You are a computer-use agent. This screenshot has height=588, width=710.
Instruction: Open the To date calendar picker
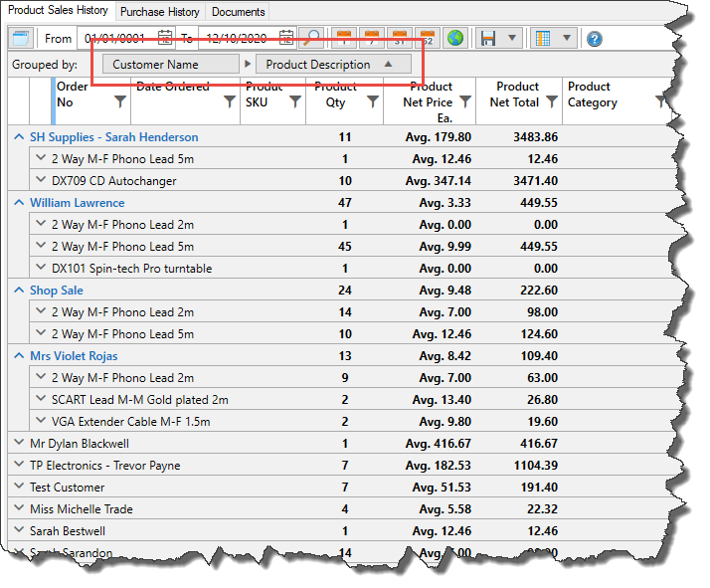pyautogui.click(x=286, y=39)
